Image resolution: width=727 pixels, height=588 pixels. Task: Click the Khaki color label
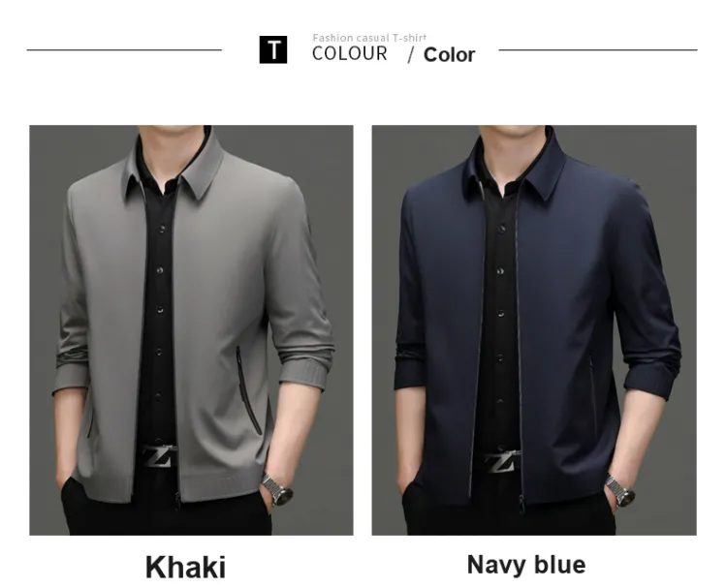[185, 567]
